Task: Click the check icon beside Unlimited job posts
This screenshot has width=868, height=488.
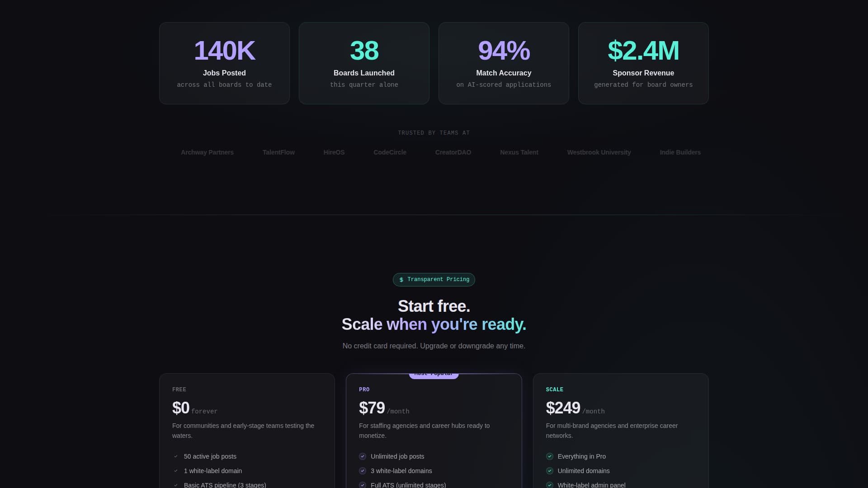Action: pos(363,456)
